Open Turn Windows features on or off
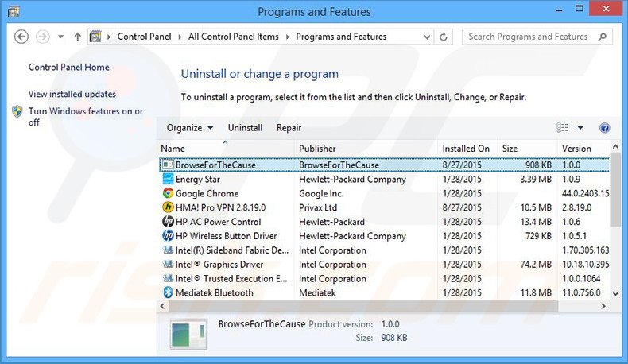 point(86,117)
